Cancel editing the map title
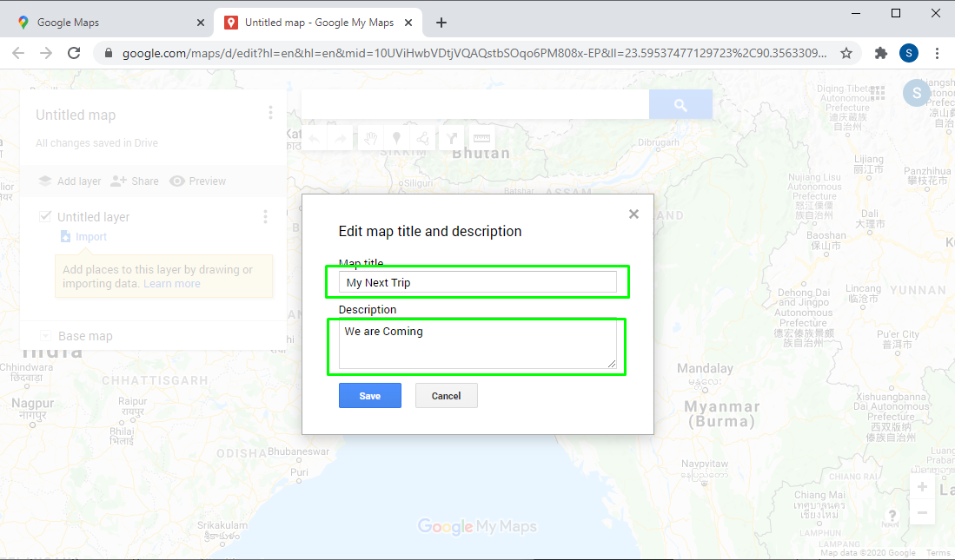 point(446,396)
